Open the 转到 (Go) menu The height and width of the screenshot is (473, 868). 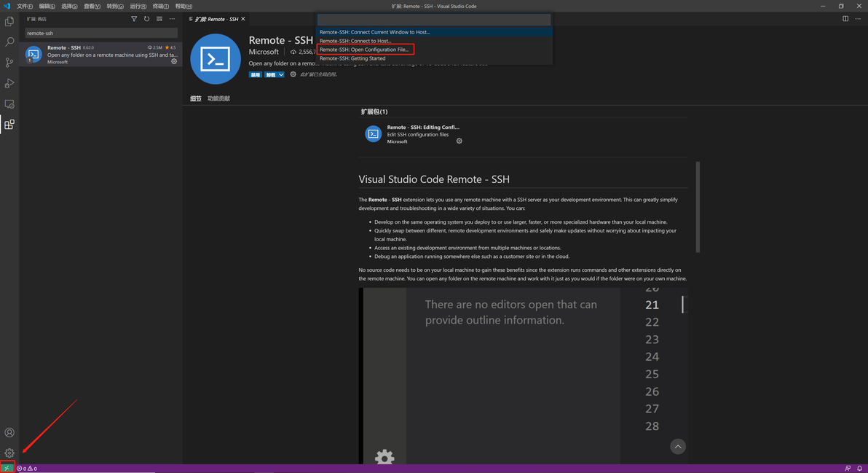115,6
